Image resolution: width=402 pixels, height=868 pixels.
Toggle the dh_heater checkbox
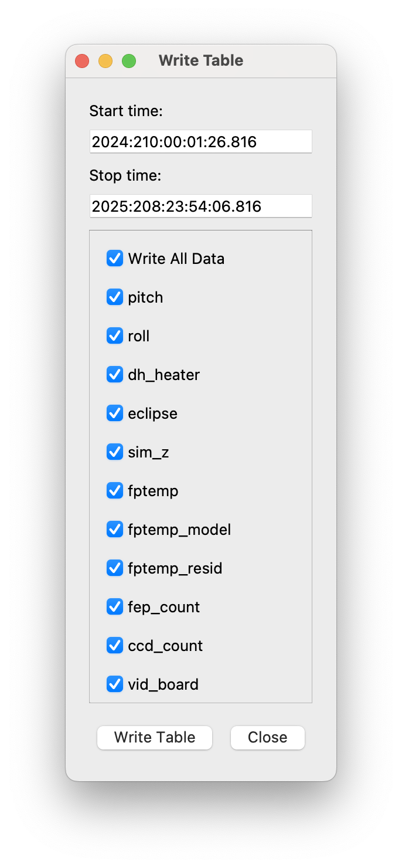pos(115,375)
